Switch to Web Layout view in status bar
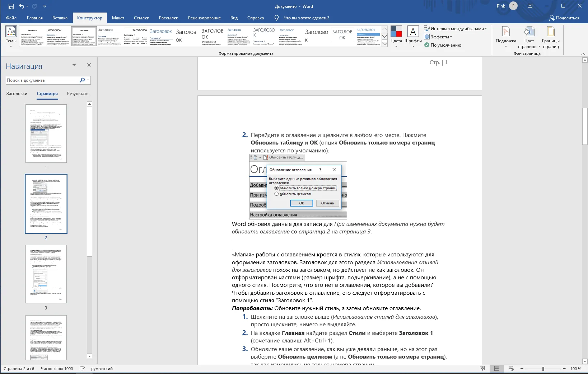Screen dimensions: 588x374 click(511, 369)
